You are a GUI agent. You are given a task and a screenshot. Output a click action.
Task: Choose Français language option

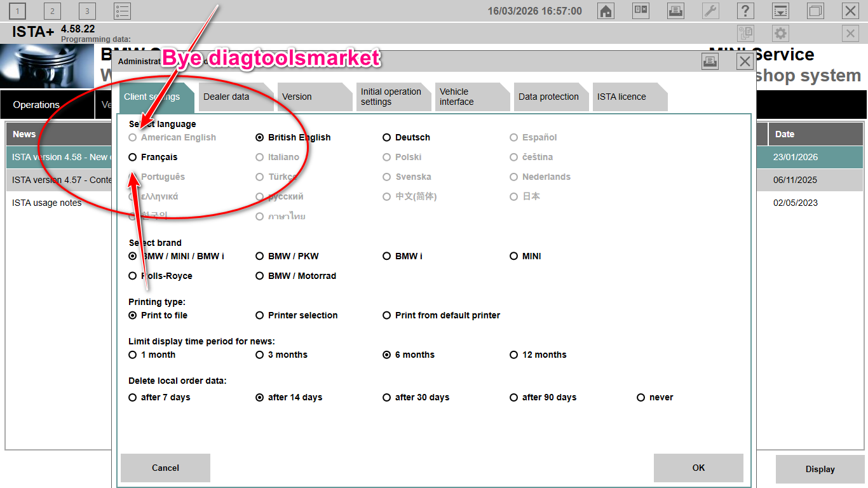[133, 157]
